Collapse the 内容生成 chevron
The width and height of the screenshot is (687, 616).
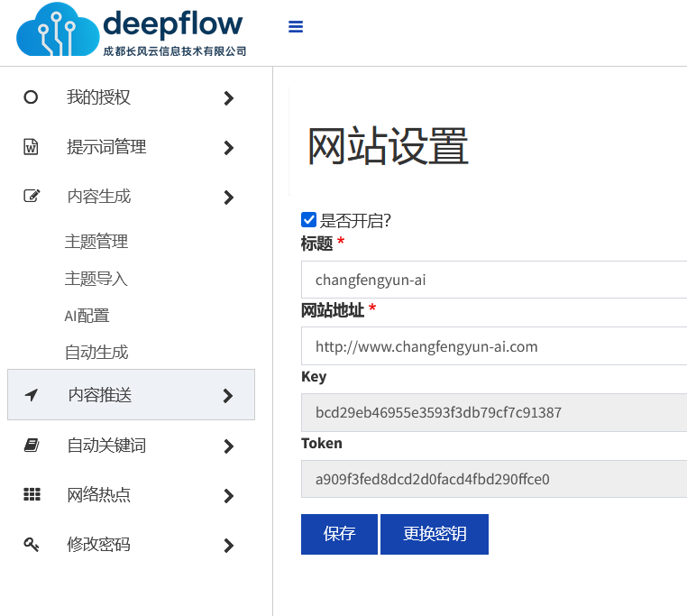click(x=228, y=198)
